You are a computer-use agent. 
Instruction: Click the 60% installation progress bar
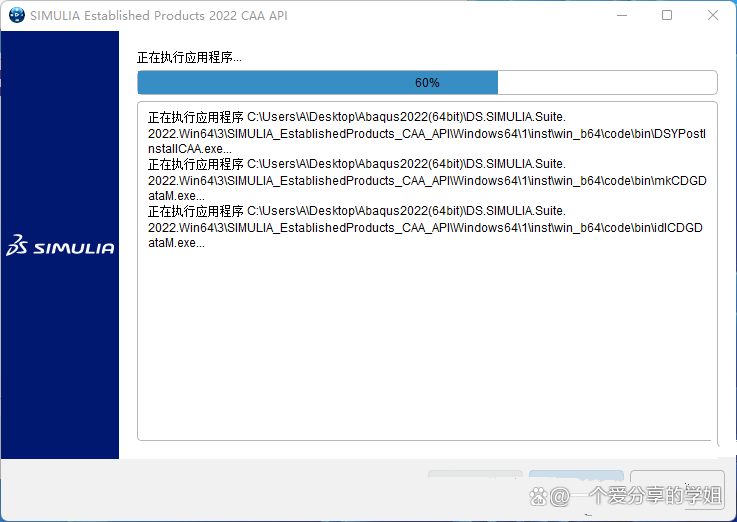427,83
